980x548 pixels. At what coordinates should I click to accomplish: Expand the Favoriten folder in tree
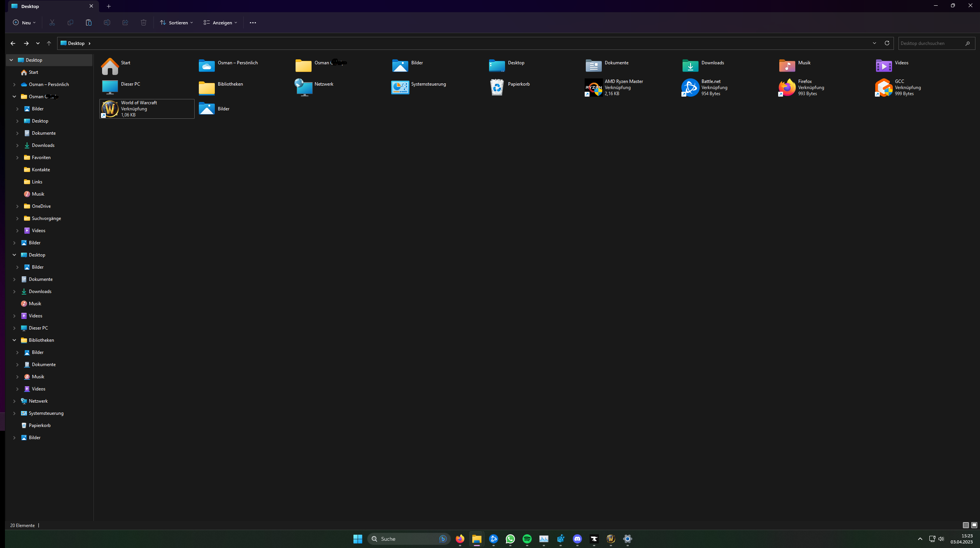pos(17,158)
